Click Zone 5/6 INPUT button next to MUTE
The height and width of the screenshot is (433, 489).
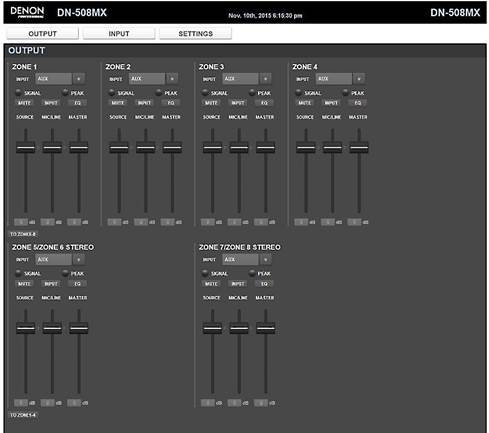pos(51,284)
